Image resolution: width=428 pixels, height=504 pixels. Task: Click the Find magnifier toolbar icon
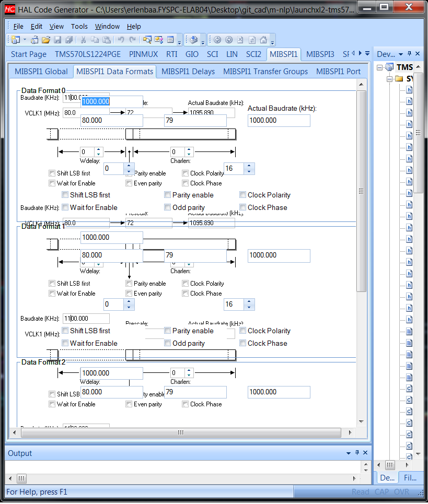coord(147,40)
